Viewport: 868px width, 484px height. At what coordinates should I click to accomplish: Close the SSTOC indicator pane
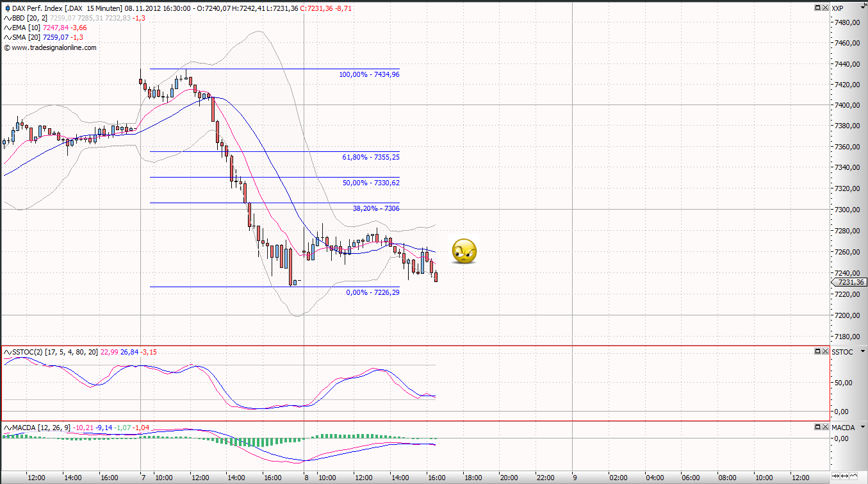[825, 352]
